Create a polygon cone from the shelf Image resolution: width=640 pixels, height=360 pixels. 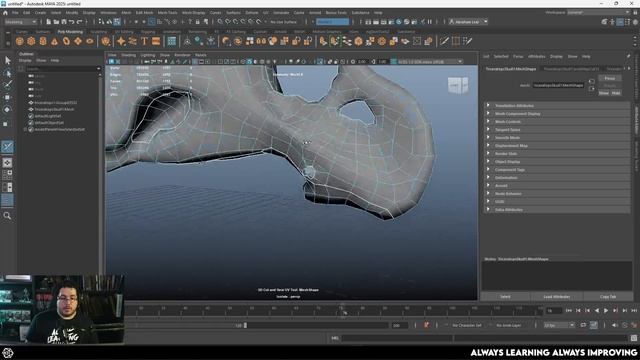tap(54, 41)
